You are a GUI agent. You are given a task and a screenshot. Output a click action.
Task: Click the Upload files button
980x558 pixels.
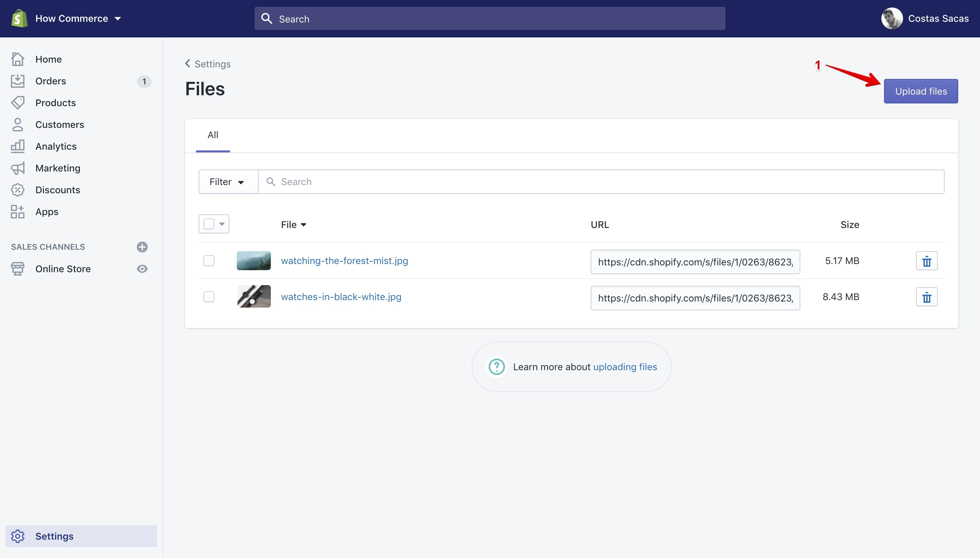(921, 91)
